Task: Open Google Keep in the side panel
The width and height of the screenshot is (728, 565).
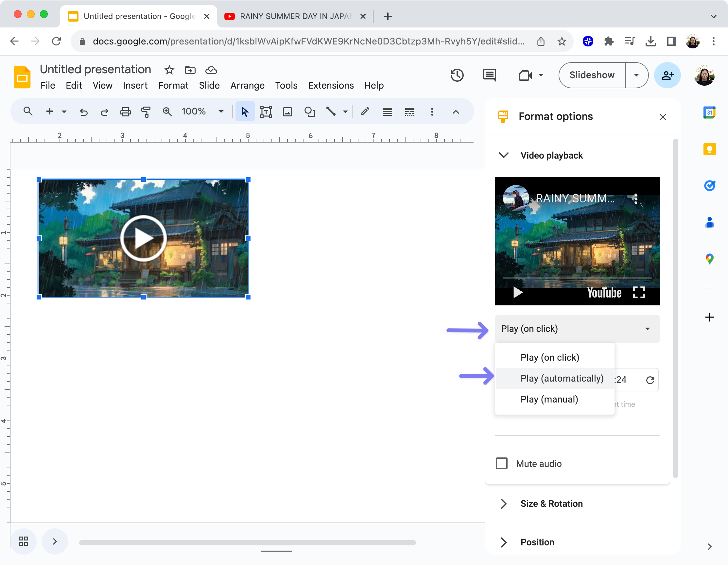Action: point(709,149)
